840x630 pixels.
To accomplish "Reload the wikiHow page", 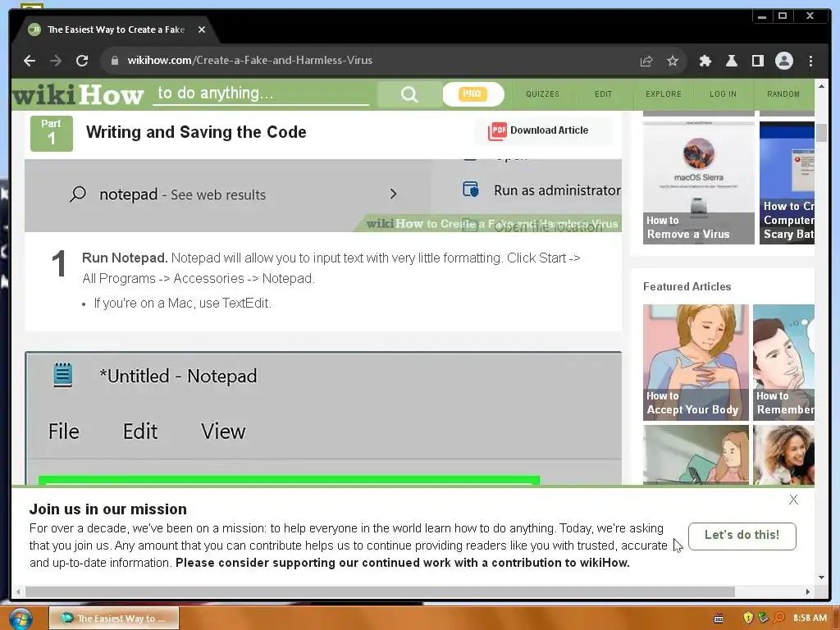I will click(x=82, y=61).
